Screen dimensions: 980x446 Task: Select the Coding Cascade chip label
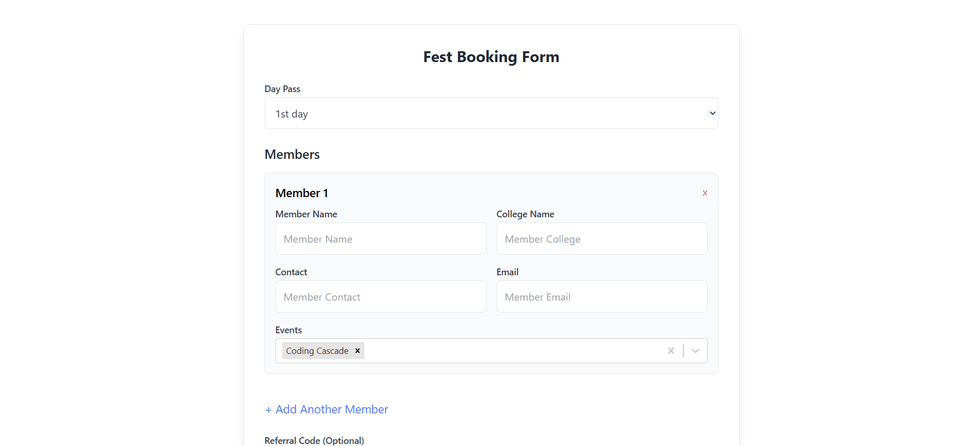pyautogui.click(x=317, y=351)
